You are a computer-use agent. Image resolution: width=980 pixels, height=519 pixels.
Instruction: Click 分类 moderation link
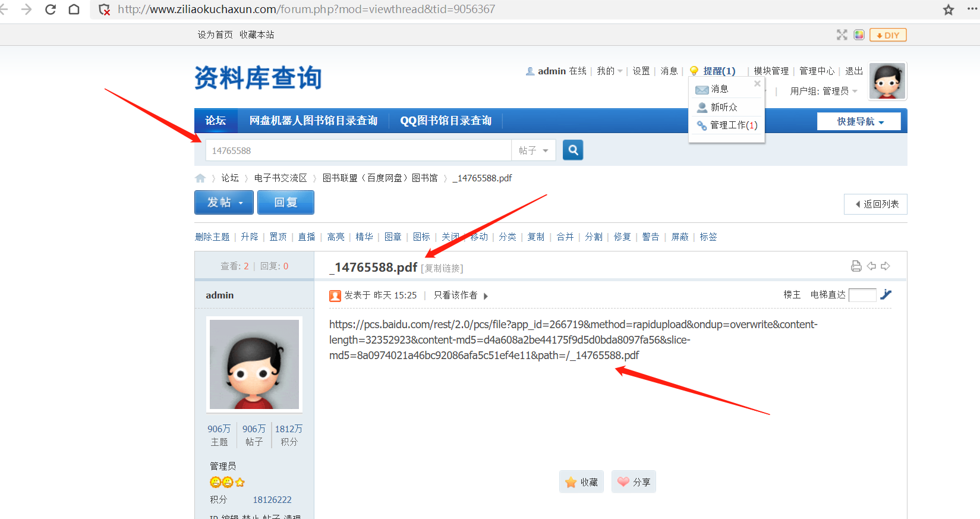pyautogui.click(x=508, y=237)
